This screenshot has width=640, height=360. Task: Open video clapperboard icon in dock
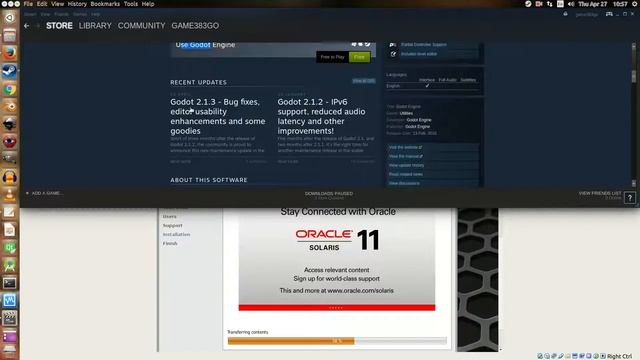coord(9,318)
